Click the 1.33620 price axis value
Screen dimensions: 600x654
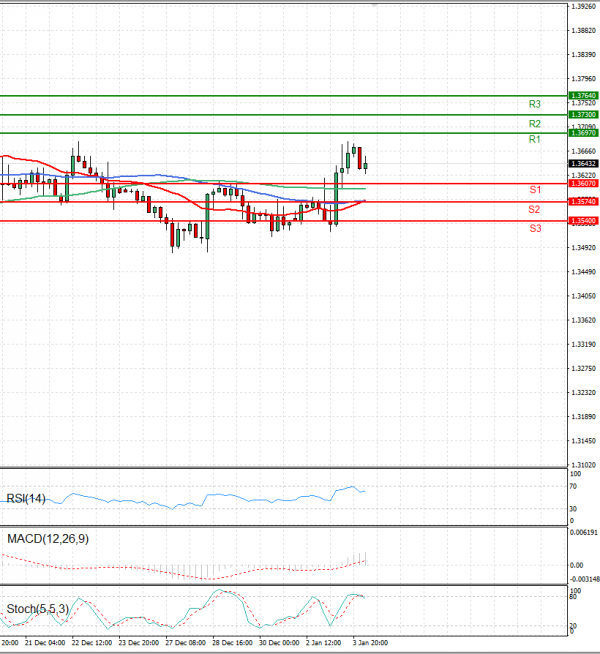tap(583, 320)
